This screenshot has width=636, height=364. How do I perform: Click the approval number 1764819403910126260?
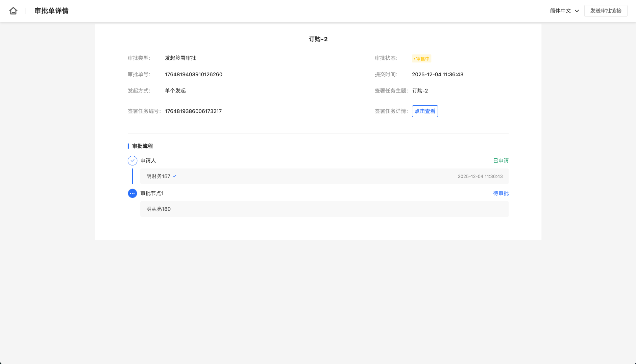click(193, 75)
